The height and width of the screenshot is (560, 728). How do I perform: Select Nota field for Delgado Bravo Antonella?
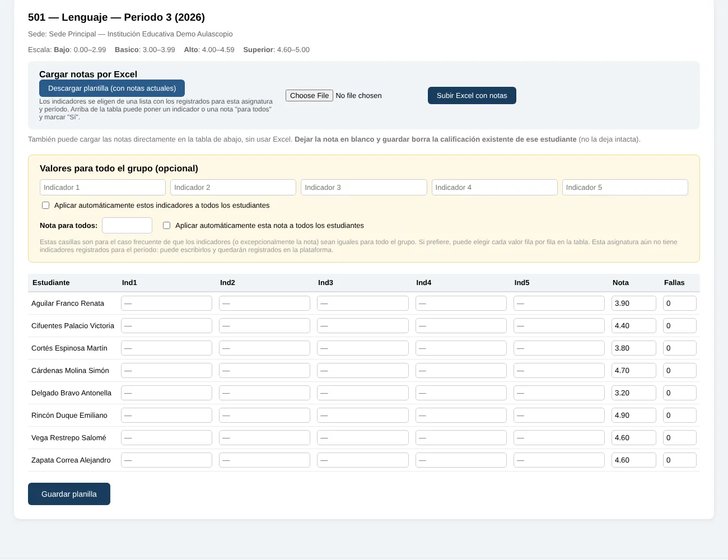pos(634,393)
